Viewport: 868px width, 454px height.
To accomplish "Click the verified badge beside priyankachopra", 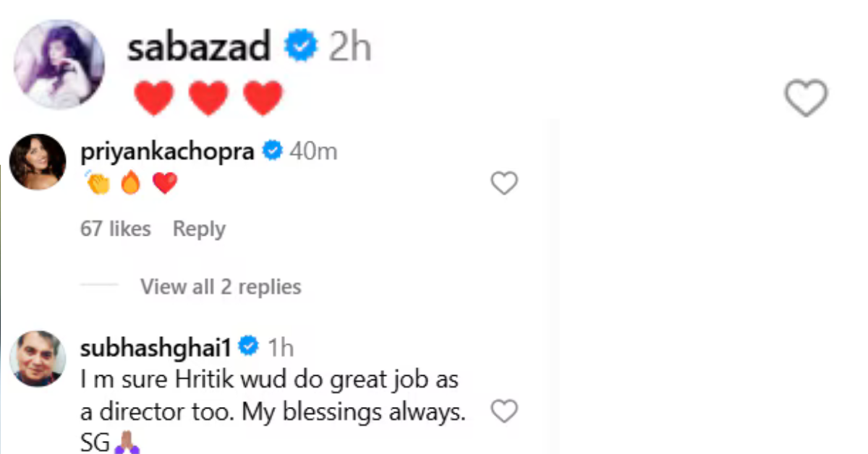I will pos(272,152).
